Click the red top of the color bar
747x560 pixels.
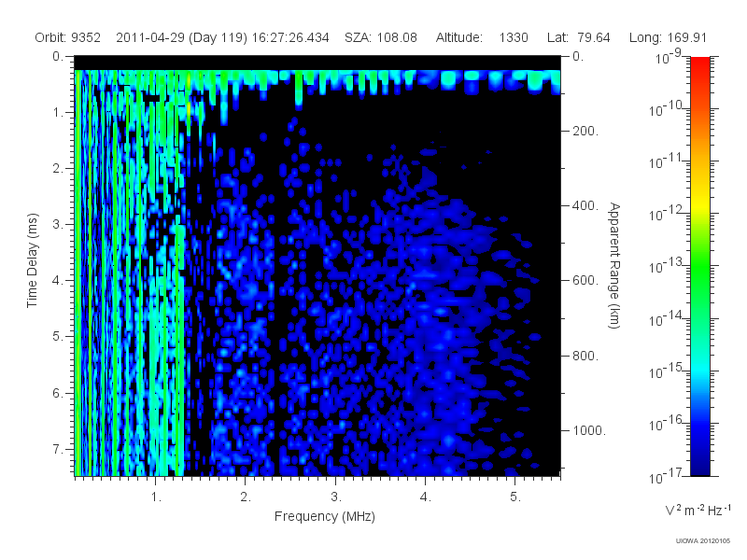[699, 66]
